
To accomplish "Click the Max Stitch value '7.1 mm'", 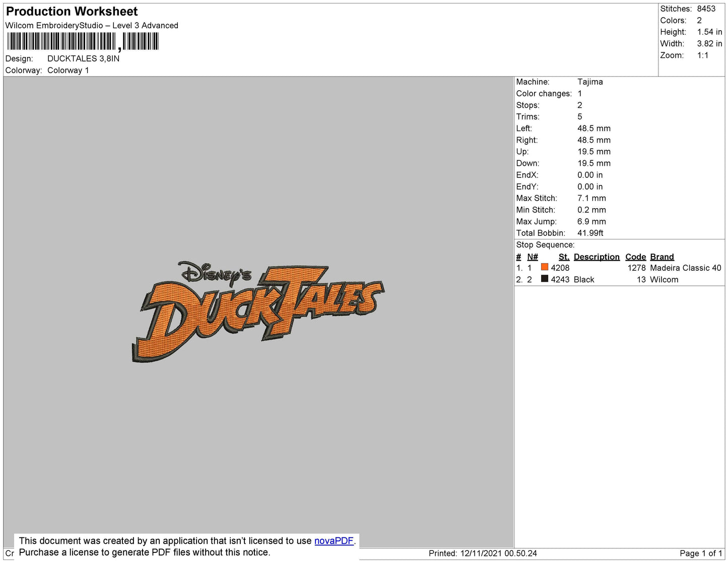I will pyautogui.click(x=592, y=198).
